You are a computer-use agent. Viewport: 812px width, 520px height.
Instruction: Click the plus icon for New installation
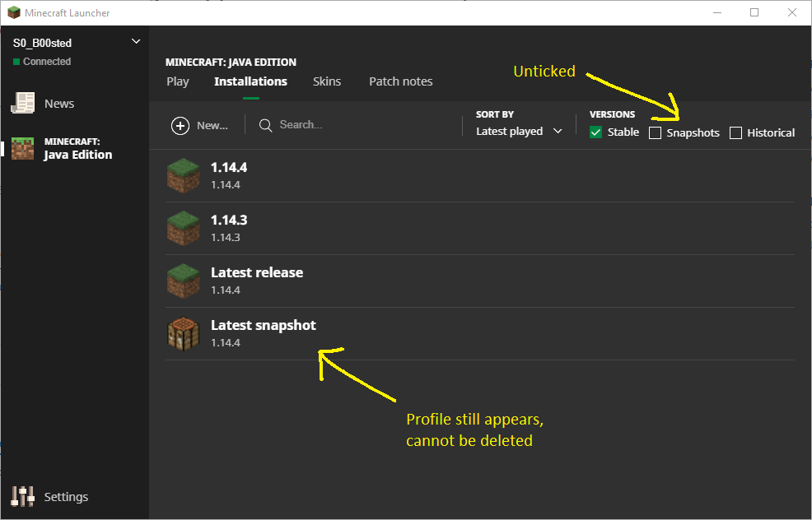[180, 125]
